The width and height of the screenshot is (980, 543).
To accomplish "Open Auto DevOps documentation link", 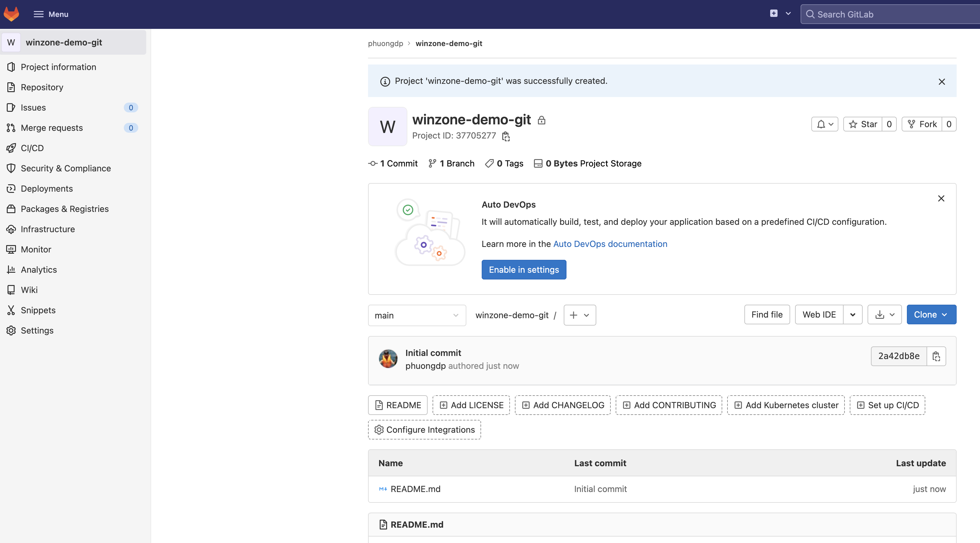I will point(610,244).
